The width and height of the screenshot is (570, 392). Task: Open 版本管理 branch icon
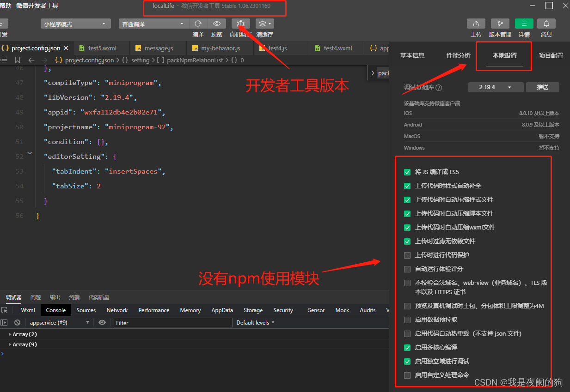500,24
